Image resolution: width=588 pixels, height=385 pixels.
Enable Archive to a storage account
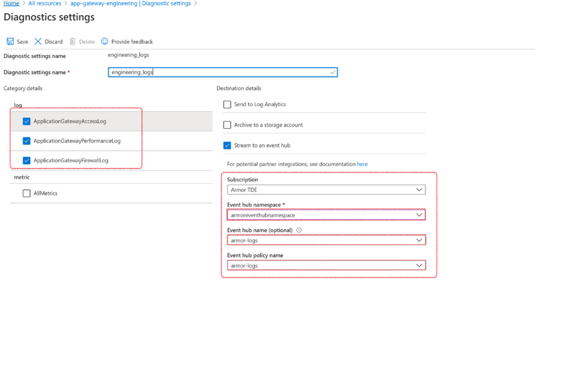pos(227,125)
